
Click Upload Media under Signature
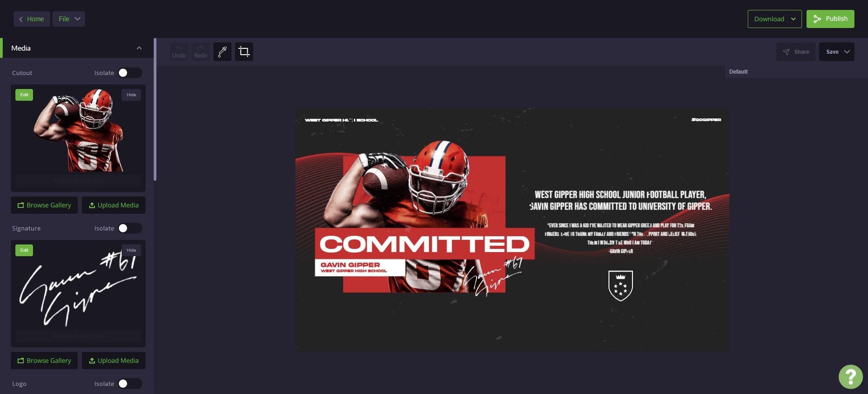113,361
